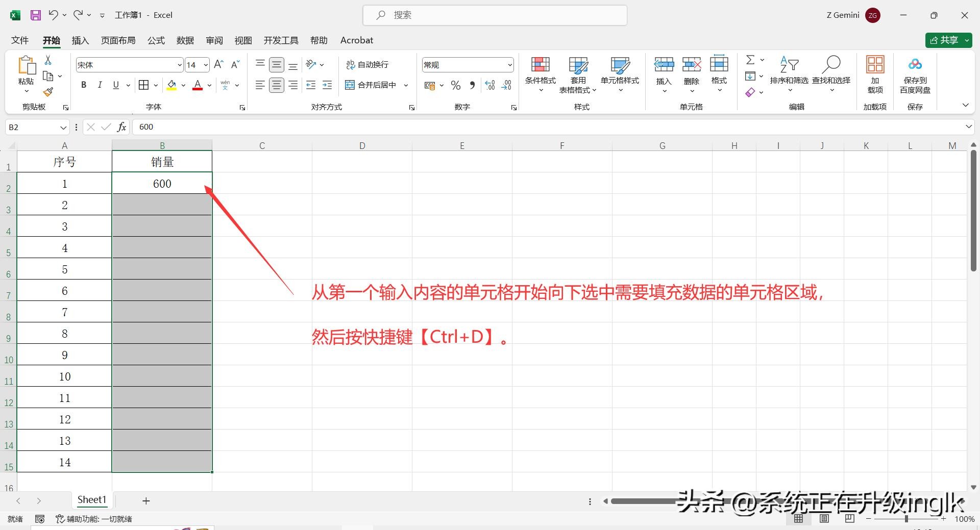Image resolution: width=980 pixels, height=530 pixels.
Task: Click the search box in title bar
Action: (x=495, y=15)
